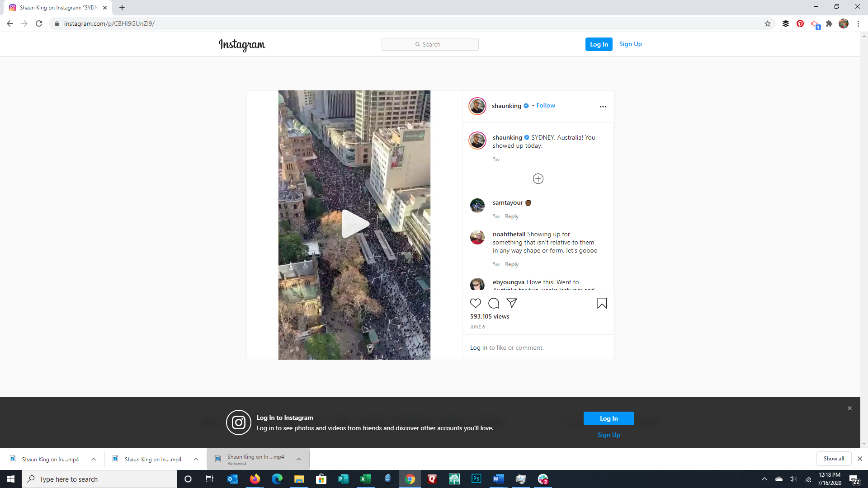868x488 pixels.
Task: Bookmark this page with star icon
Action: point(768,24)
